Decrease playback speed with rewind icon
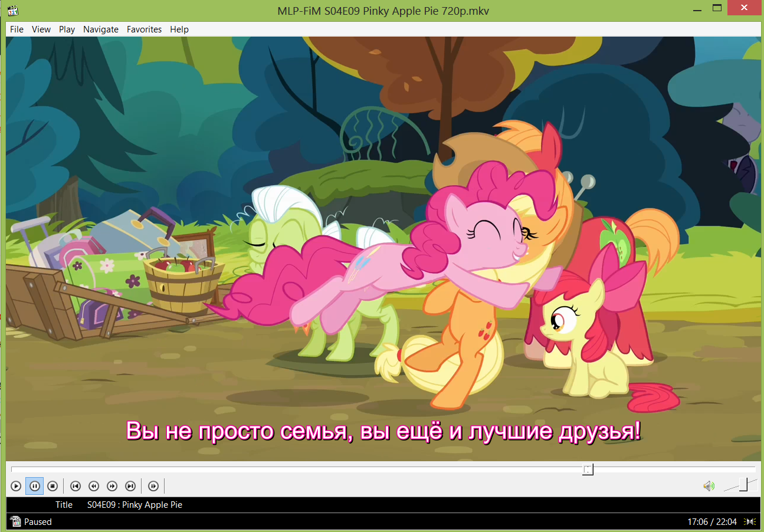The height and width of the screenshot is (532, 764). click(93, 486)
